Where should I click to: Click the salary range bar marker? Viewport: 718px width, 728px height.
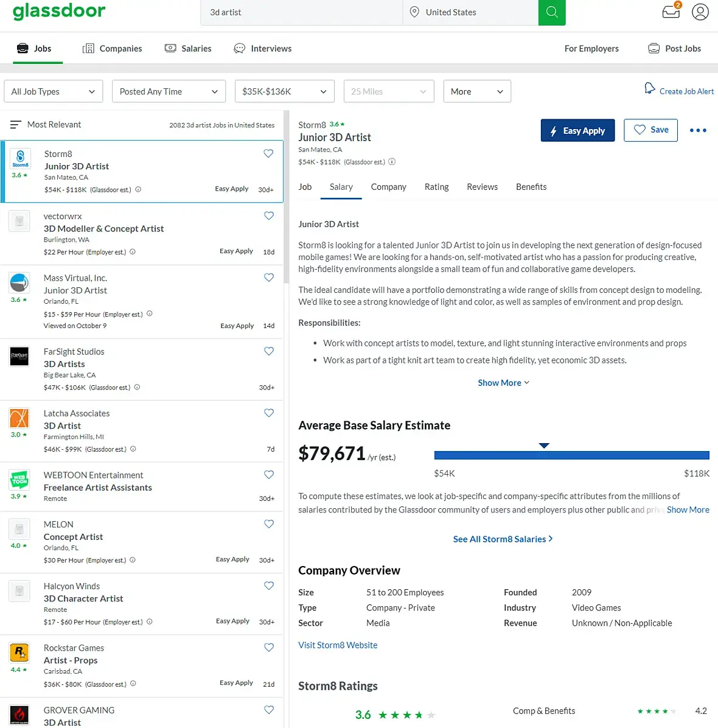544,446
